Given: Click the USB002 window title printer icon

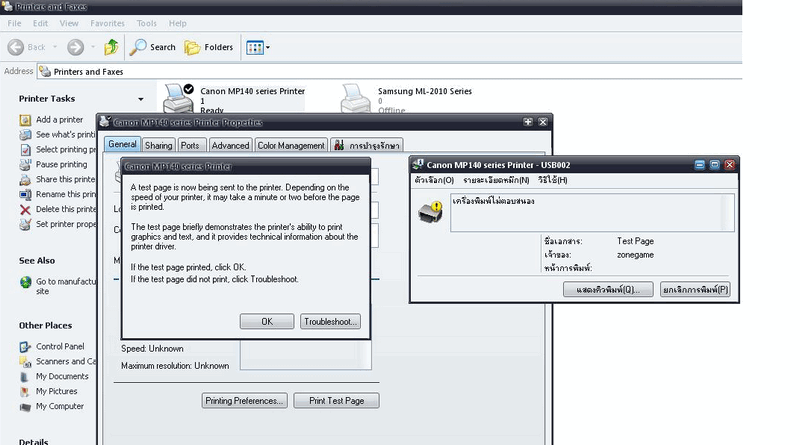Looking at the screenshot, I should coord(418,164).
